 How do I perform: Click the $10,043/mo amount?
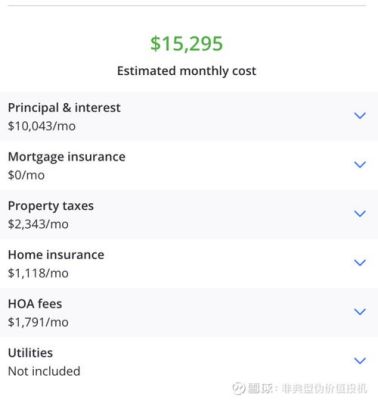42,126
